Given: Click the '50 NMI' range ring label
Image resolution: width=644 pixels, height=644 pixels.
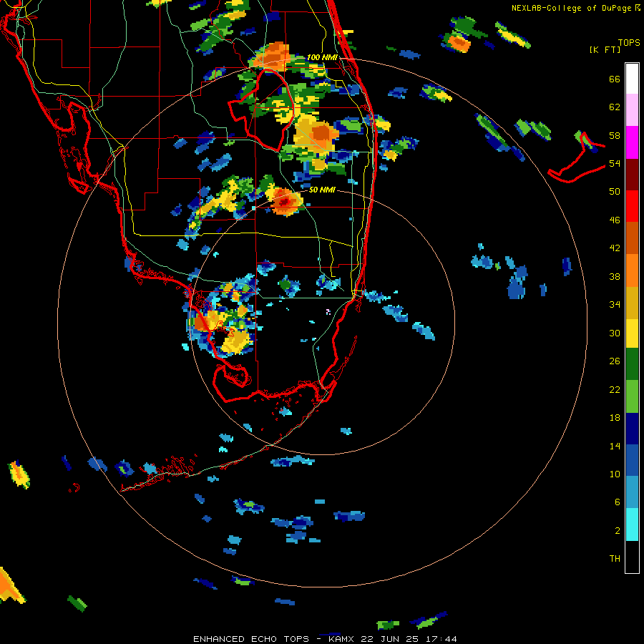Looking at the screenshot, I should click(x=322, y=190).
